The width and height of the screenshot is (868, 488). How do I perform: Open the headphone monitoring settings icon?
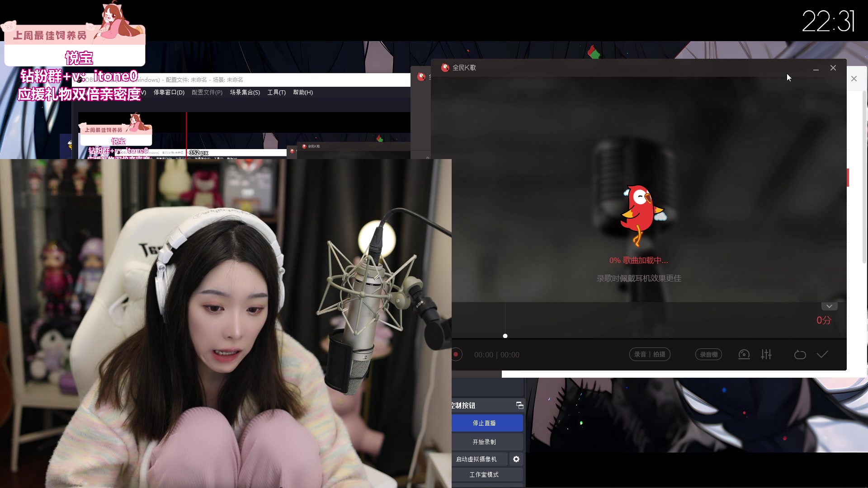click(744, 355)
